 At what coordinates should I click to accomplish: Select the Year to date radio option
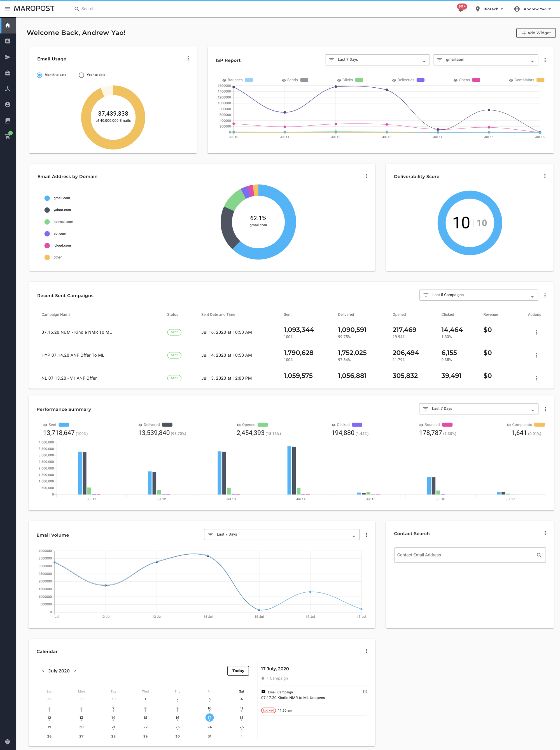click(81, 75)
